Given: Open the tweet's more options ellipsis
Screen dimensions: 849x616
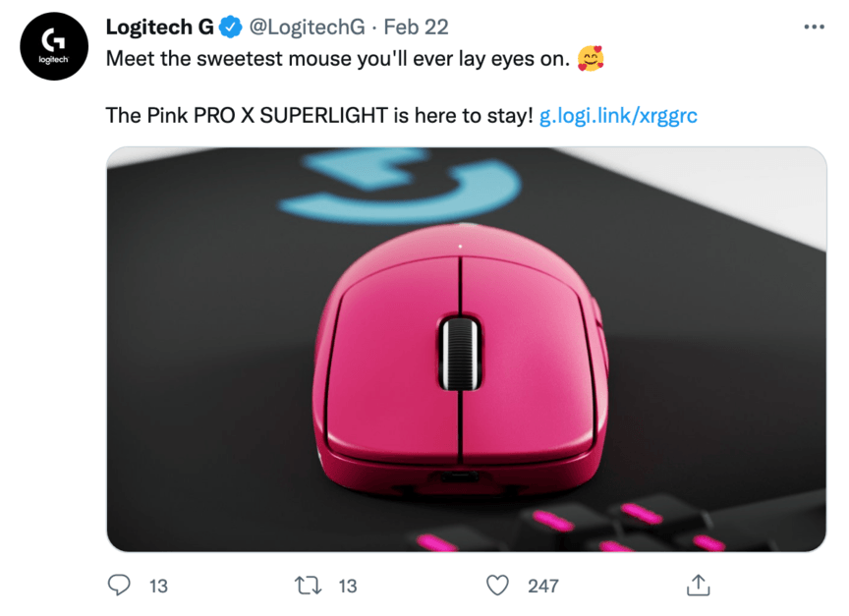Looking at the screenshot, I should [x=814, y=28].
